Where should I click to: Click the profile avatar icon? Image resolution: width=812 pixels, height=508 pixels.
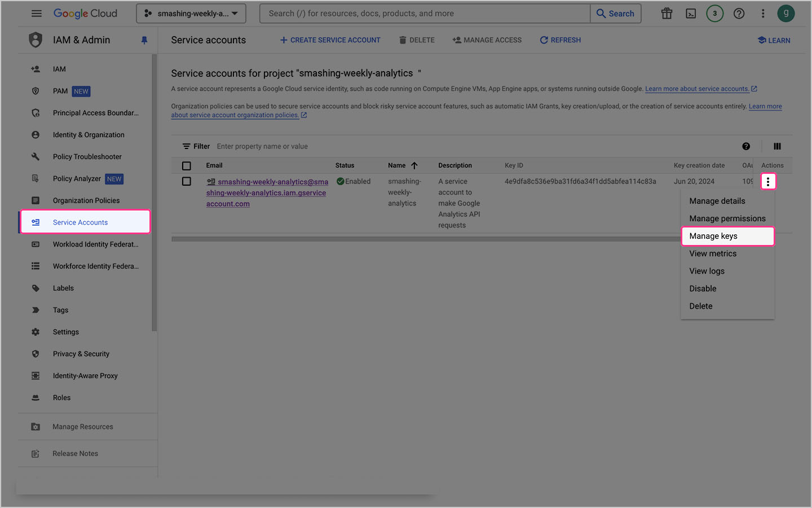coord(785,13)
